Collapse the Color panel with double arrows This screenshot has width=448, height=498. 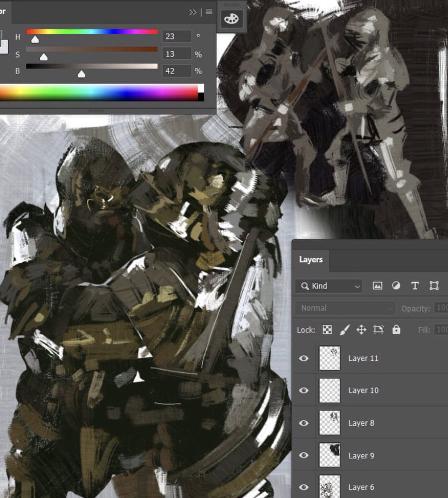(193, 12)
